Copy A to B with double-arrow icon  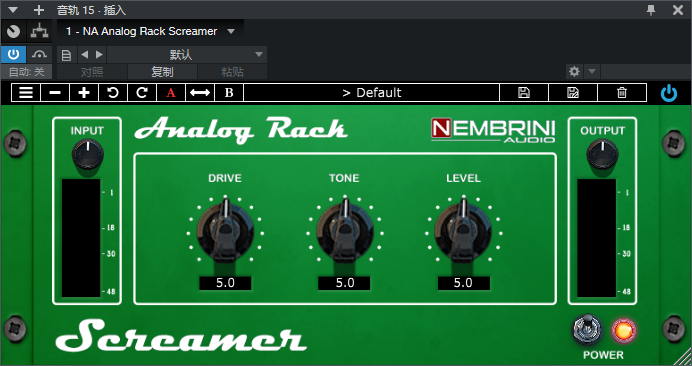pyautogui.click(x=200, y=93)
